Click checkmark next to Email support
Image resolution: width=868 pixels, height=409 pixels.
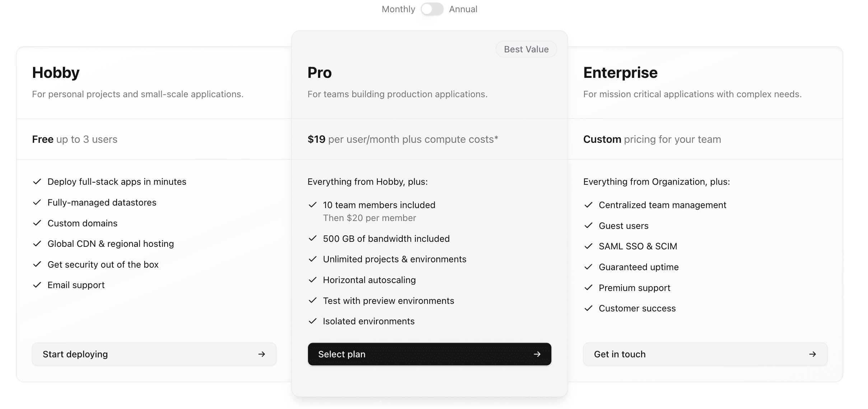tap(37, 285)
